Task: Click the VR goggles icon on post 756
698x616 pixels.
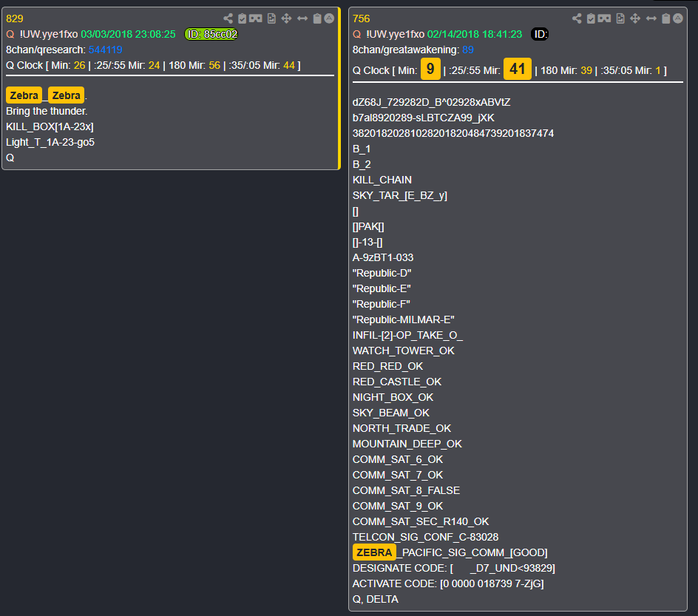Action: 605,18
